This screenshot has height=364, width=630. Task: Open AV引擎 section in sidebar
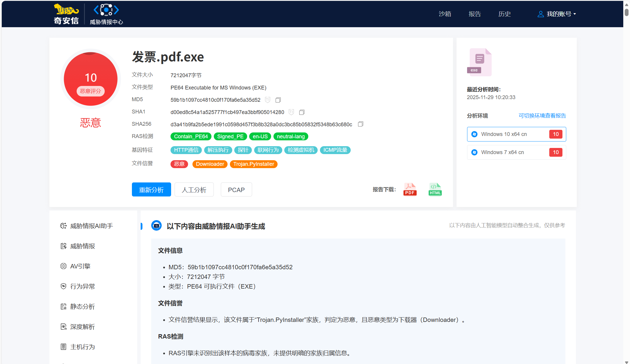tap(80, 266)
